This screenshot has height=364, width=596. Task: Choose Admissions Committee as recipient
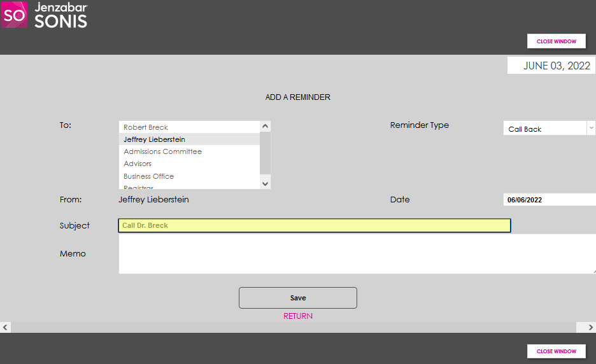(x=162, y=151)
